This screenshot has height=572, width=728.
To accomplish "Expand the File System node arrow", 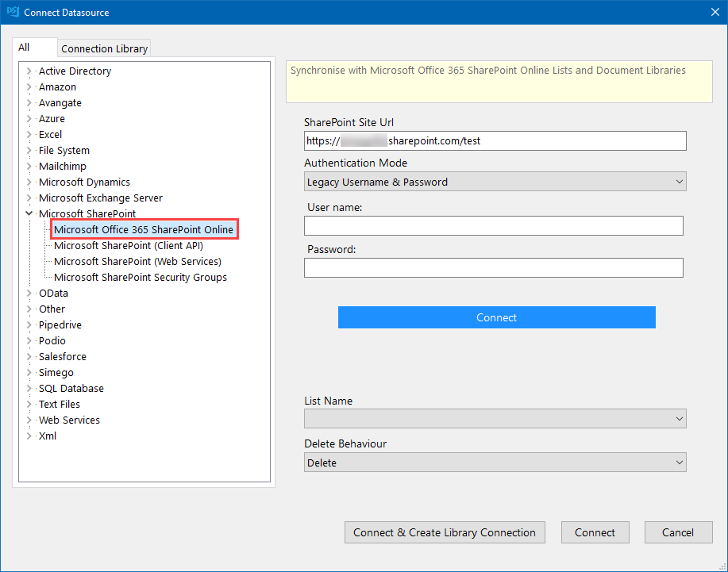I will [x=29, y=150].
